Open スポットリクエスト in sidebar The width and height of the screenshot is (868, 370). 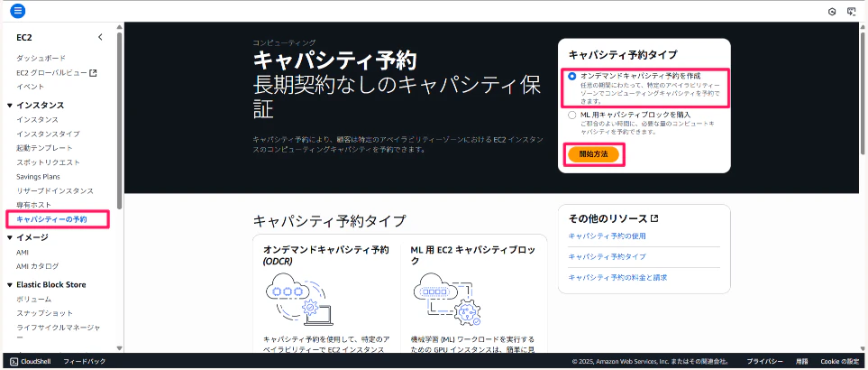click(48, 162)
